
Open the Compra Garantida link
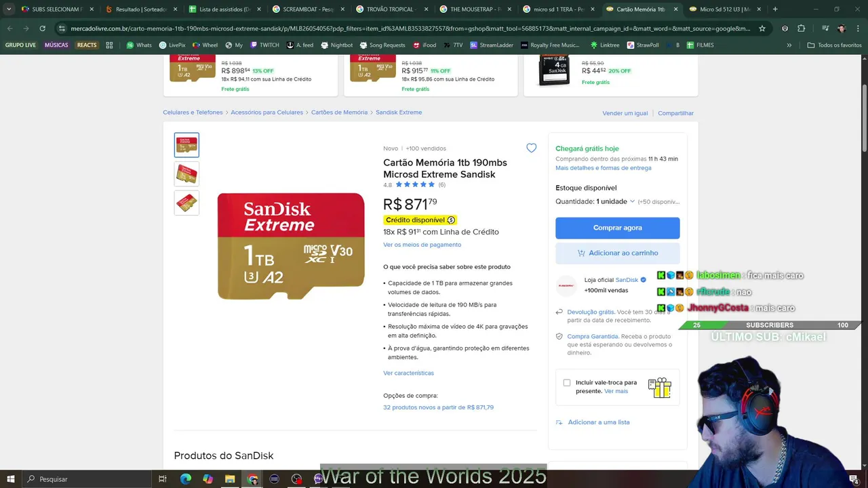click(x=593, y=336)
